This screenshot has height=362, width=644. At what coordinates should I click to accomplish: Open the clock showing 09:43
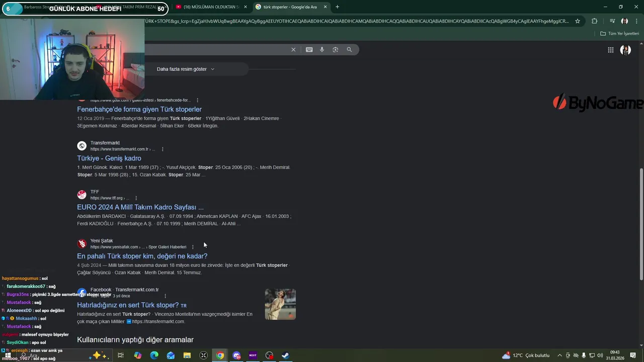tap(614, 355)
